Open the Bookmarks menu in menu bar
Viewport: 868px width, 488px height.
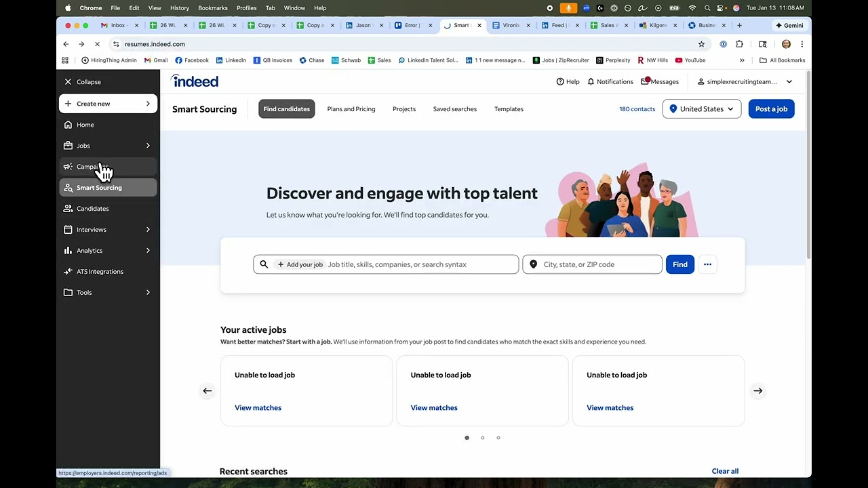coord(213,8)
